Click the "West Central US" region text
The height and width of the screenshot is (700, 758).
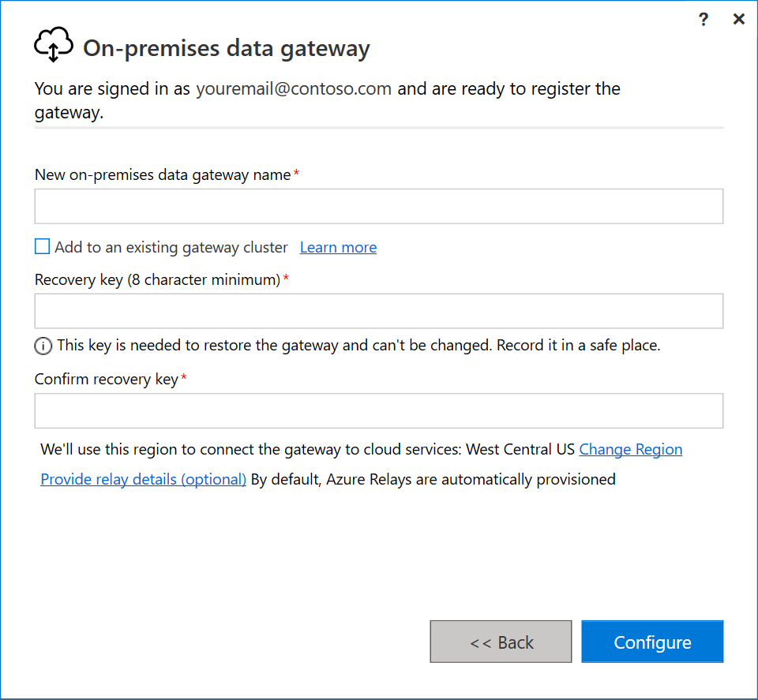tap(521, 449)
